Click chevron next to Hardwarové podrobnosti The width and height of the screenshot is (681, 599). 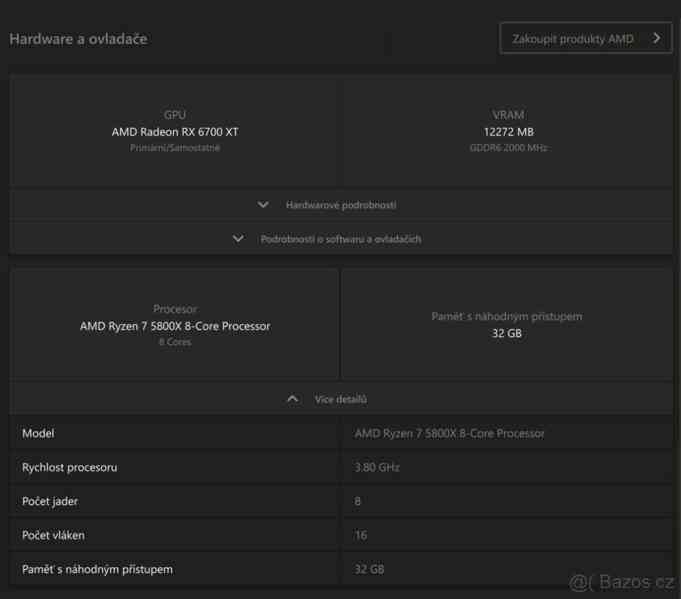[263, 204]
